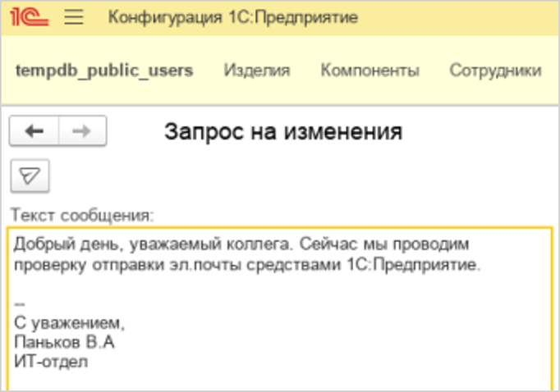Image resolution: width=560 pixels, height=392 pixels.
Task: Place cursor on the Паньков В.А line
Action: pyautogui.click(x=64, y=341)
